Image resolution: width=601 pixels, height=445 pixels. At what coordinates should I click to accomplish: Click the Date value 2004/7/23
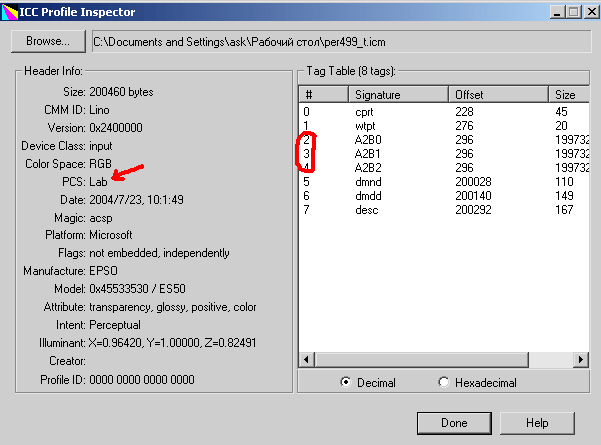coord(117,200)
